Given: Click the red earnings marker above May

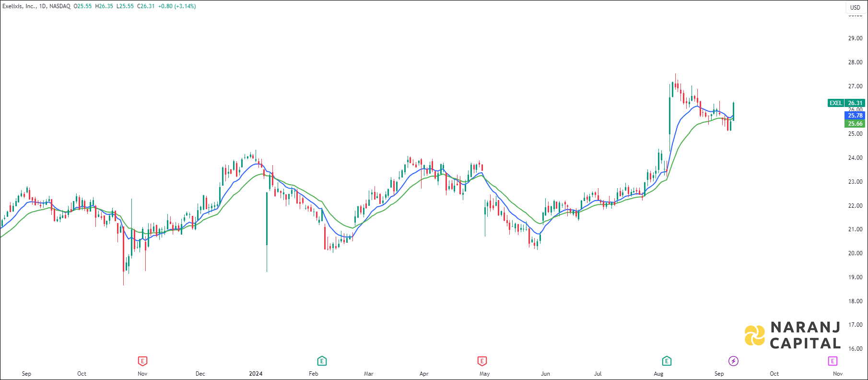Looking at the screenshot, I should (482, 361).
